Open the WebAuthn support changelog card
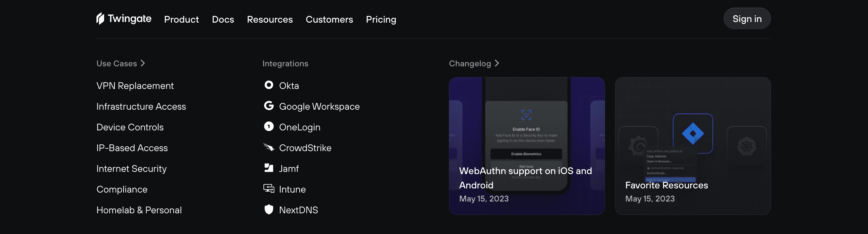 [526, 146]
